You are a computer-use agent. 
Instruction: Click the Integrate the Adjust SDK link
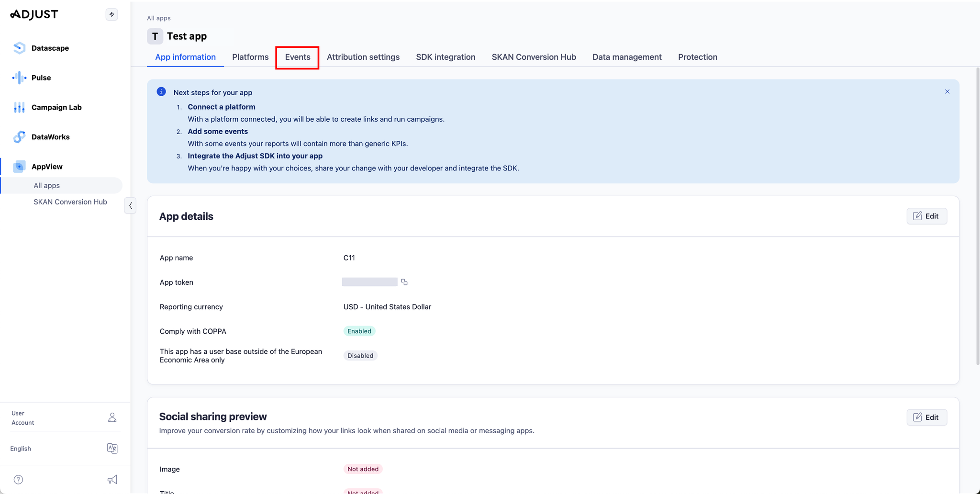255,156
